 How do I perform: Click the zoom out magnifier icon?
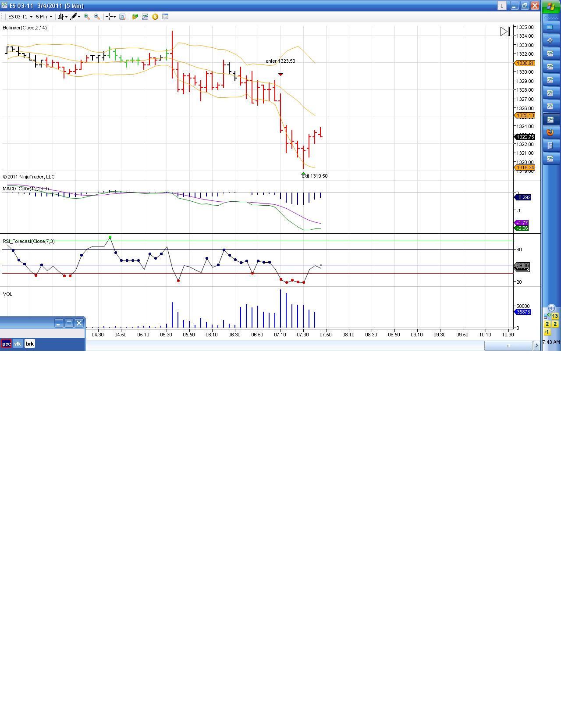click(x=97, y=17)
